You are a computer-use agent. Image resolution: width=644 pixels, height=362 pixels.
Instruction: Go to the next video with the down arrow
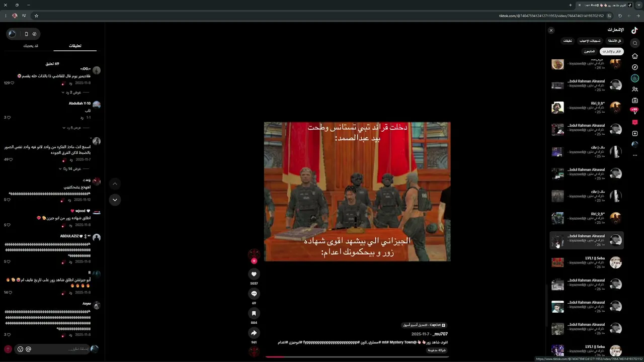pyautogui.click(x=115, y=200)
